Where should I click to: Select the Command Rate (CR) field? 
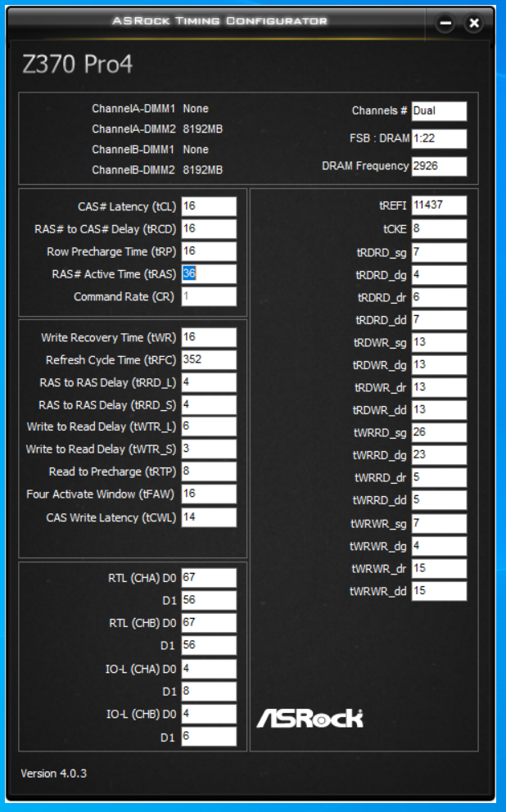point(209,297)
